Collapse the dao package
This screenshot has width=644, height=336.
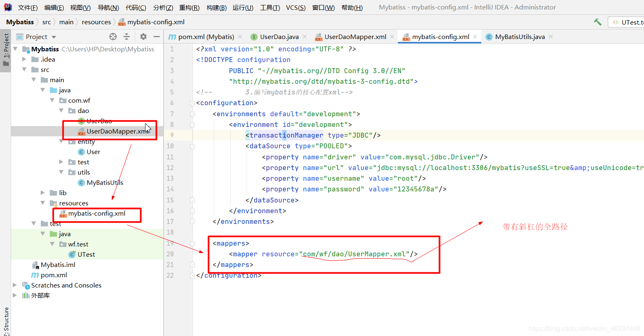tap(61, 110)
